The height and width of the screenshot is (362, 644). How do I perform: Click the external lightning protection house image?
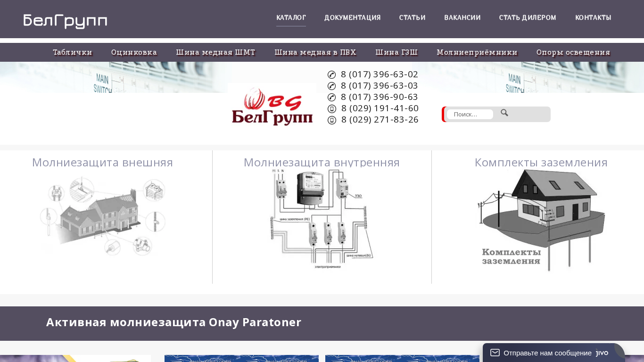coord(103,215)
